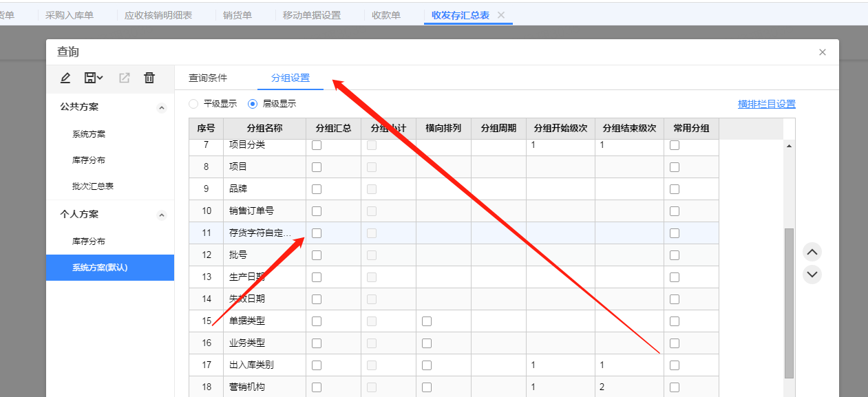Click the 分组名称 column header
868x397 pixels.
tap(265, 128)
